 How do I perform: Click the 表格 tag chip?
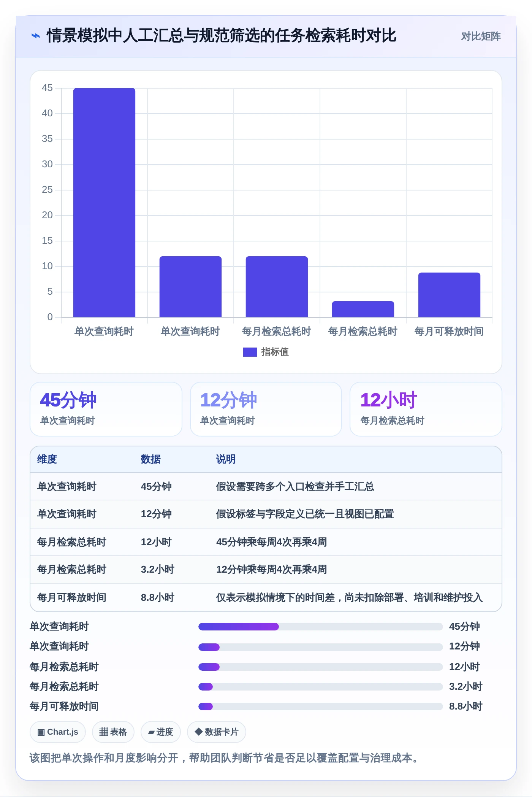coord(113,732)
